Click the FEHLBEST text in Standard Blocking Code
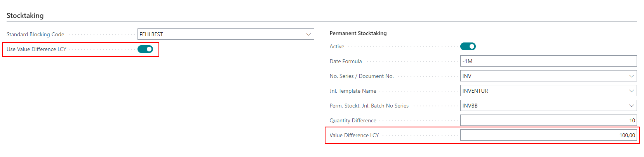The height and width of the screenshot is (157, 644). 151,34
